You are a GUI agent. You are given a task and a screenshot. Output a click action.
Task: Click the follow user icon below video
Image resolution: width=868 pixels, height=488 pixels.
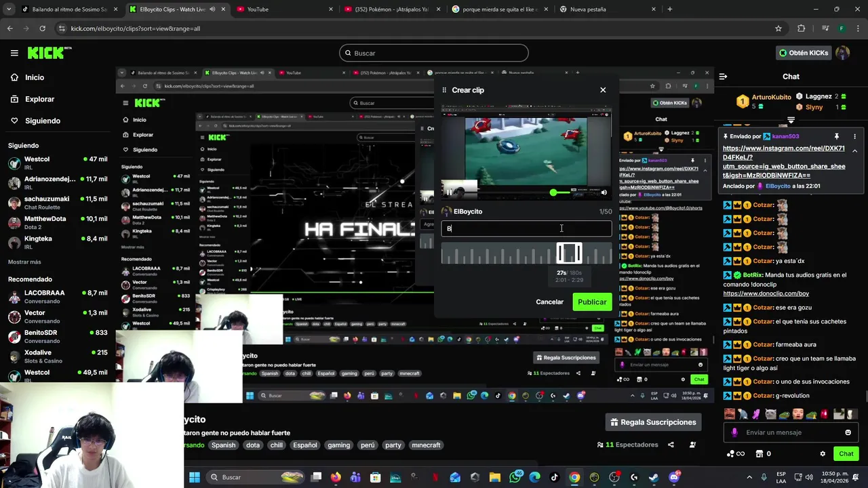click(692, 445)
